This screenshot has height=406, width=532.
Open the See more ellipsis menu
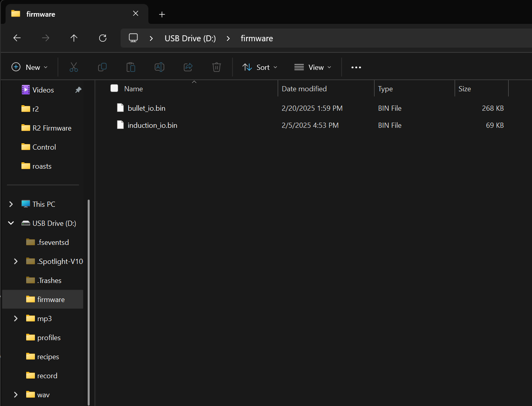tap(356, 67)
